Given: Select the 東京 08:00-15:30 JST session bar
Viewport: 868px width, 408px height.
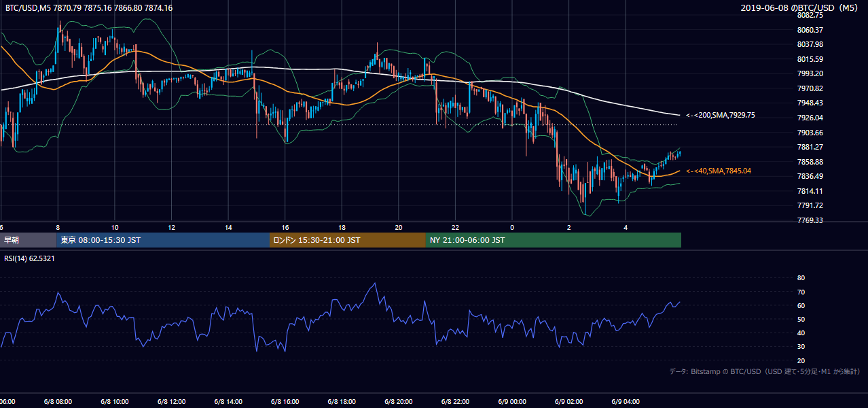Looking at the screenshot, I should 163,240.
